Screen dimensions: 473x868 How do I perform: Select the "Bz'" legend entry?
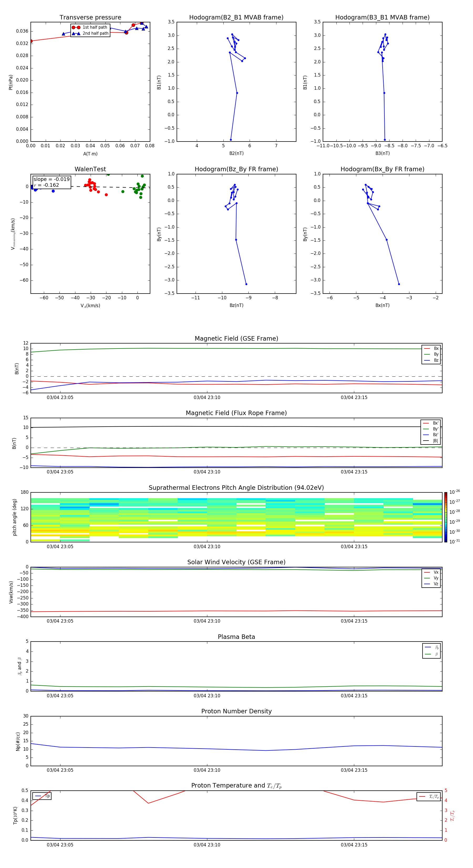click(x=431, y=435)
